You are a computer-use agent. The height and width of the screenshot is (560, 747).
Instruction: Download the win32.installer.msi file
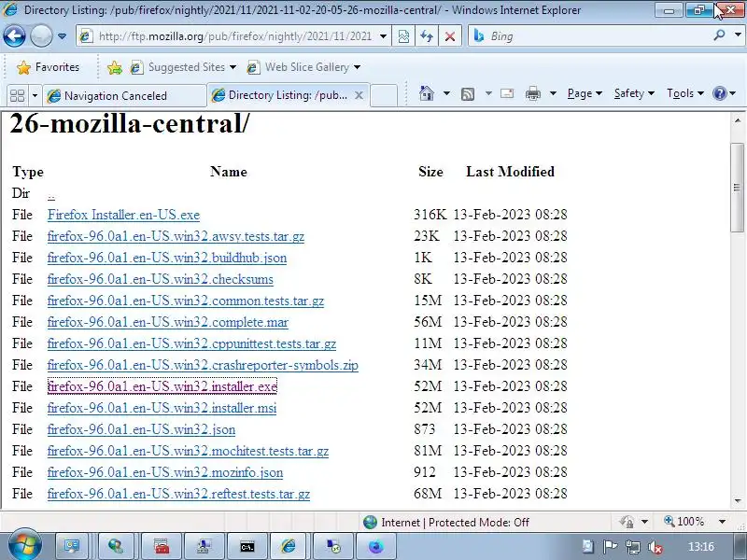[162, 408]
